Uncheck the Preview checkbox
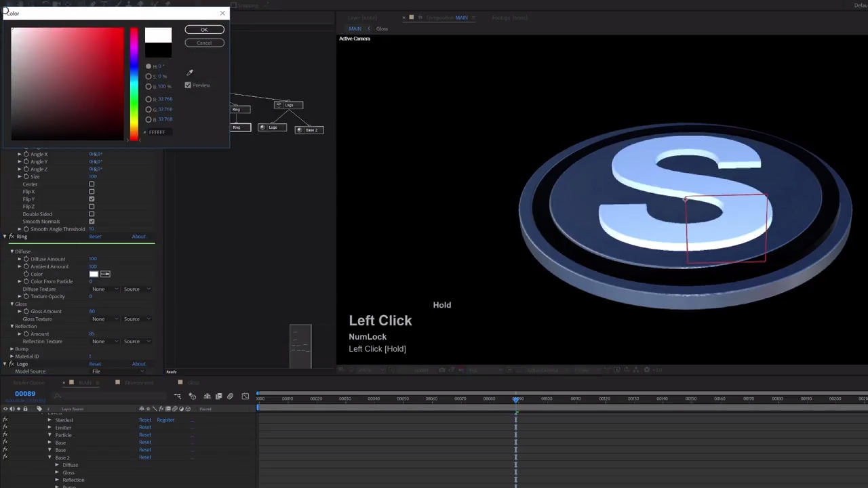This screenshot has height=488, width=868. click(188, 85)
